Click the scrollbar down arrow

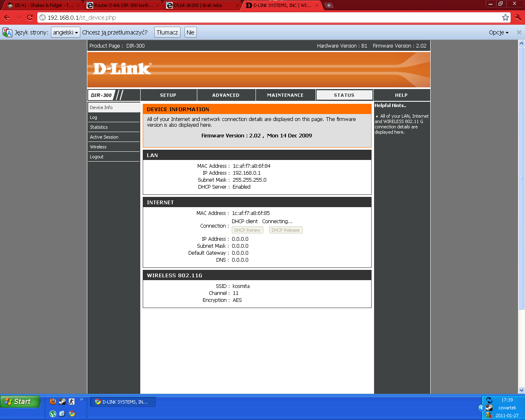click(522, 390)
